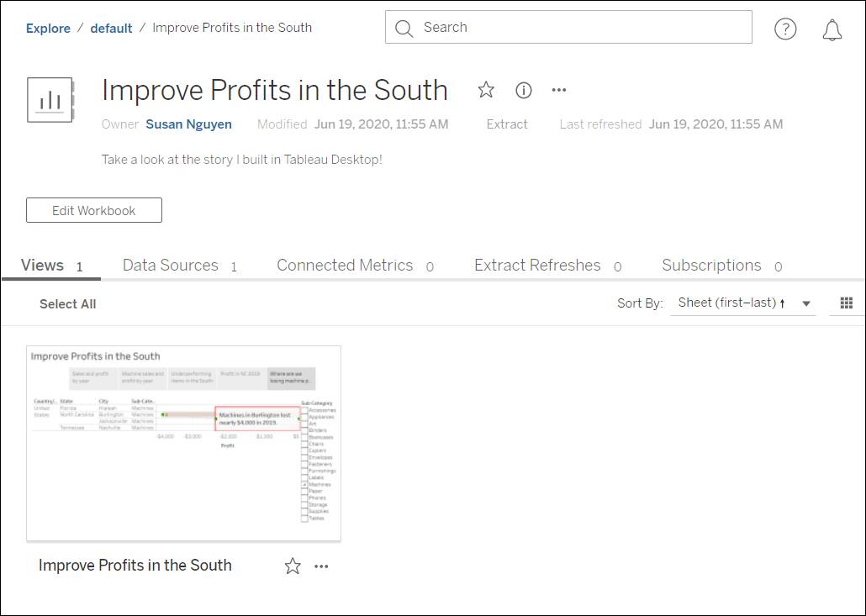Image resolution: width=866 pixels, height=616 pixels.
Task: Open owner Susan Nguyen's profile link
Action: (188, 124)
